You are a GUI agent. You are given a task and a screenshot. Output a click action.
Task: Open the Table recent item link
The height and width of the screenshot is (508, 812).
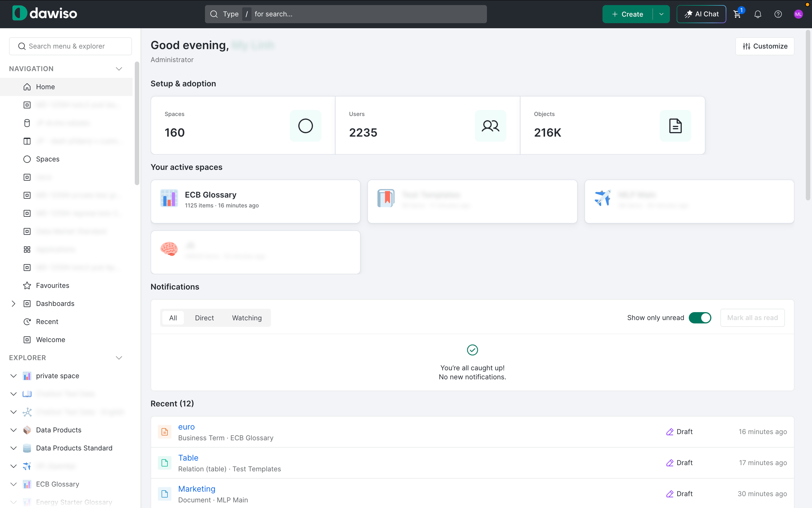(x=188, y=458)
